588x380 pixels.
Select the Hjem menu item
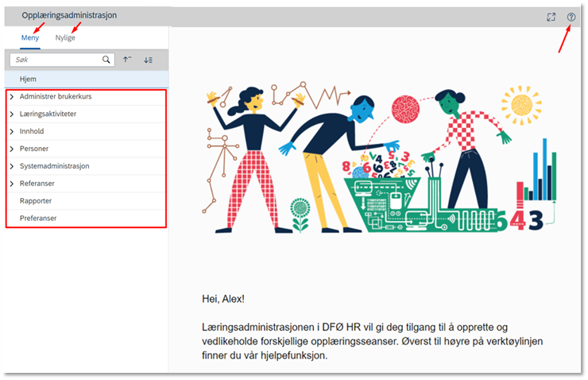(x=87, y=79)
